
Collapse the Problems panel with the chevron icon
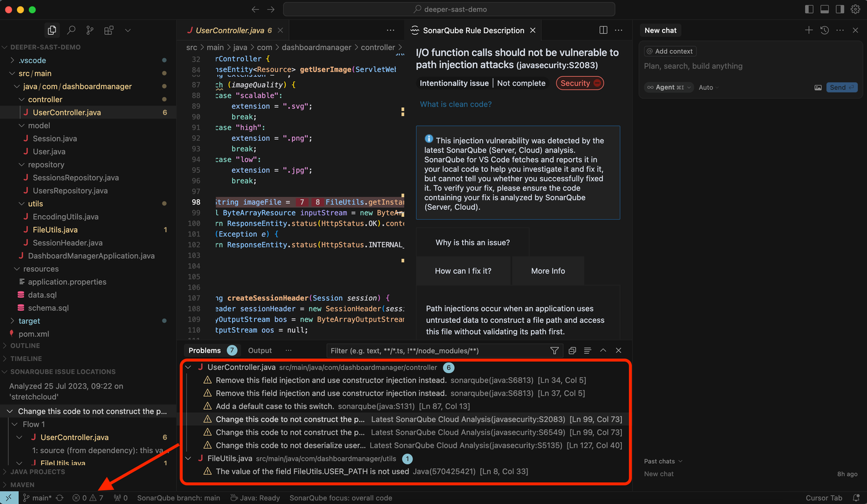point(603,350)
